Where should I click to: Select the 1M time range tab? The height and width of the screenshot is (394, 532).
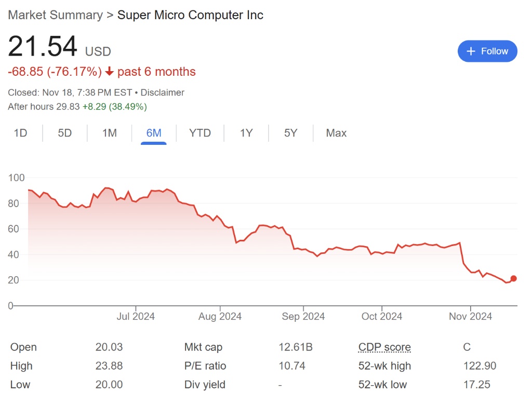click(109, 133)
